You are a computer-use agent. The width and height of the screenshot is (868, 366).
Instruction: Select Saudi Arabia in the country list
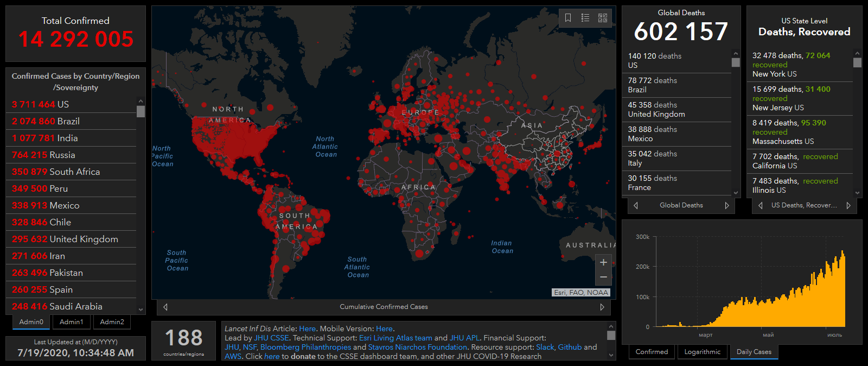tap(71, 306)
